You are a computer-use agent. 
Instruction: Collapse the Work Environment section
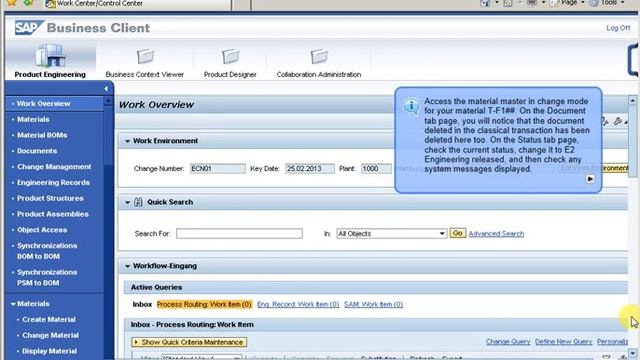coord(127,141)
